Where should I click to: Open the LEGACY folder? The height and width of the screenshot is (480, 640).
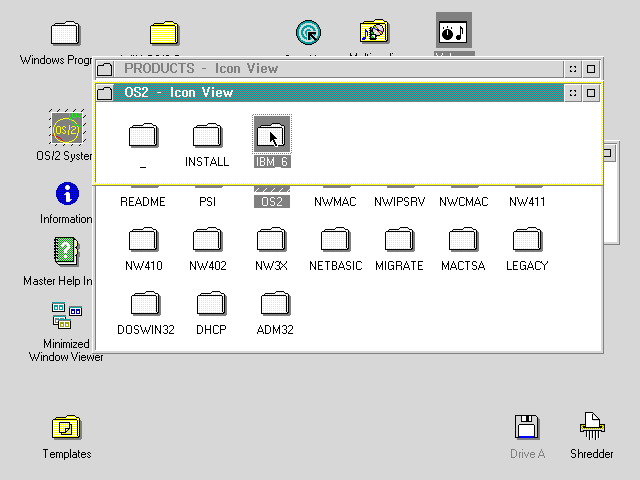(x=527, y=239)
